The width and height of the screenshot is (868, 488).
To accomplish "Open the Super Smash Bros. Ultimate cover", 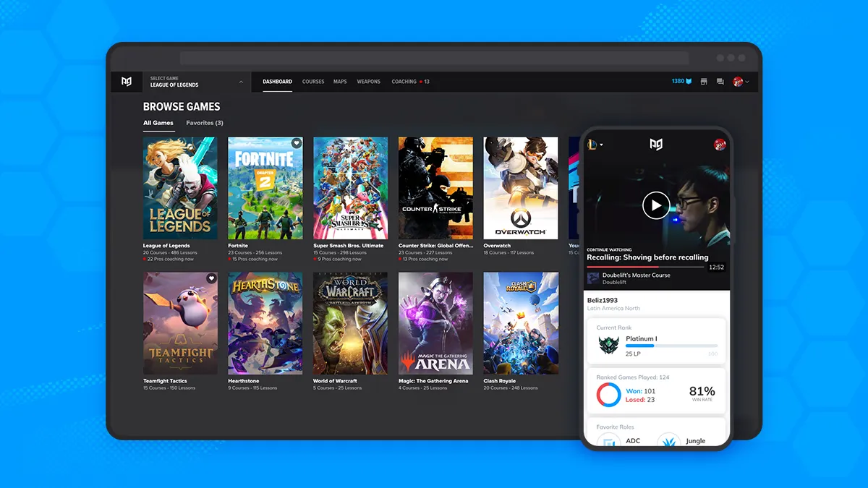I will [350, 188].
